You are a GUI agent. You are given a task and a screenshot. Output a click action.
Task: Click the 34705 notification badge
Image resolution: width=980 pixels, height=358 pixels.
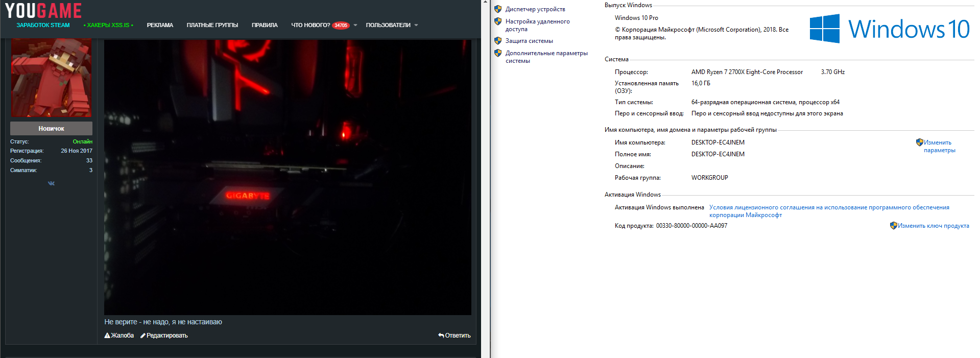[x=341, y=26]
